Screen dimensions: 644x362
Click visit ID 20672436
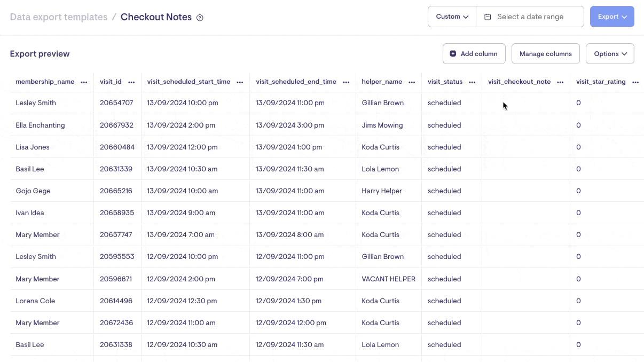[x=116, y=322]
